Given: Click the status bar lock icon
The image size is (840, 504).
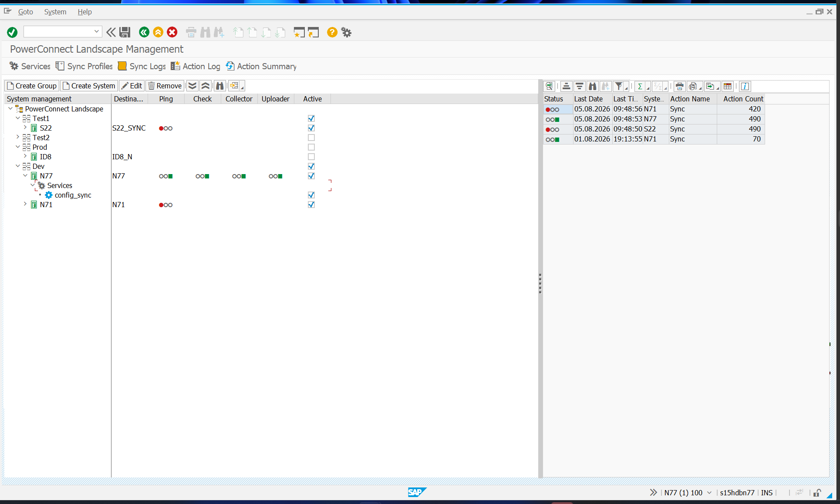Looking at the screenshot, I should (x=817, y=493).
